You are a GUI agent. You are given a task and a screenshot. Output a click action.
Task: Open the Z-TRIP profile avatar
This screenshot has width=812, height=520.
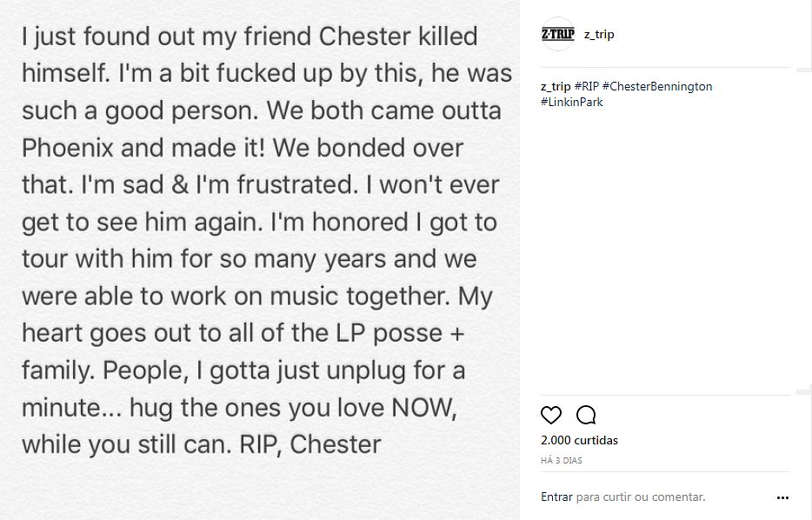click(558, 34)
